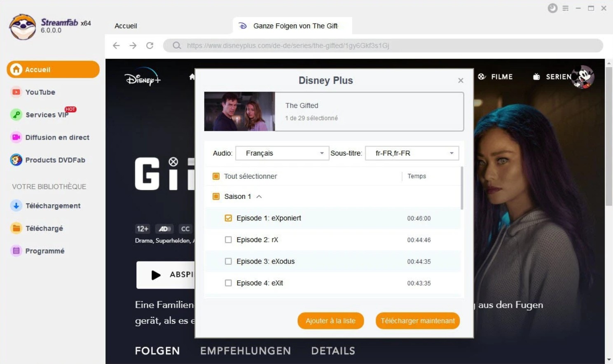
Task: Collapse the Saison 1 chevron
Action: 259,196
